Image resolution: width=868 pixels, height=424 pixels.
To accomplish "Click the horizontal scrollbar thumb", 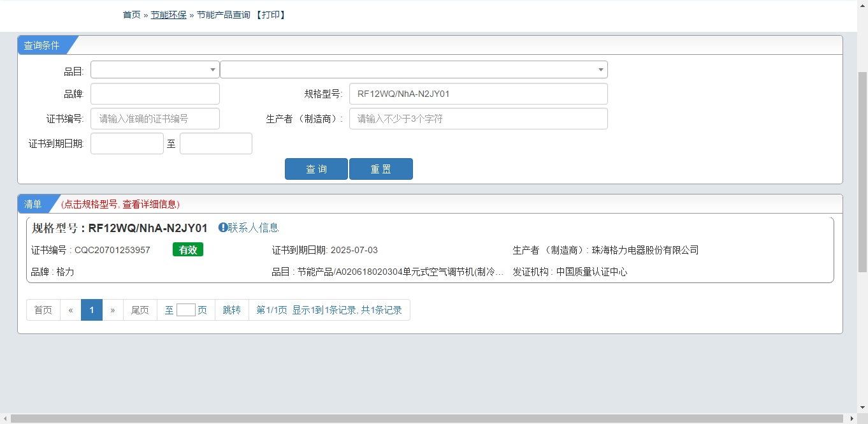I will [427, 418].
